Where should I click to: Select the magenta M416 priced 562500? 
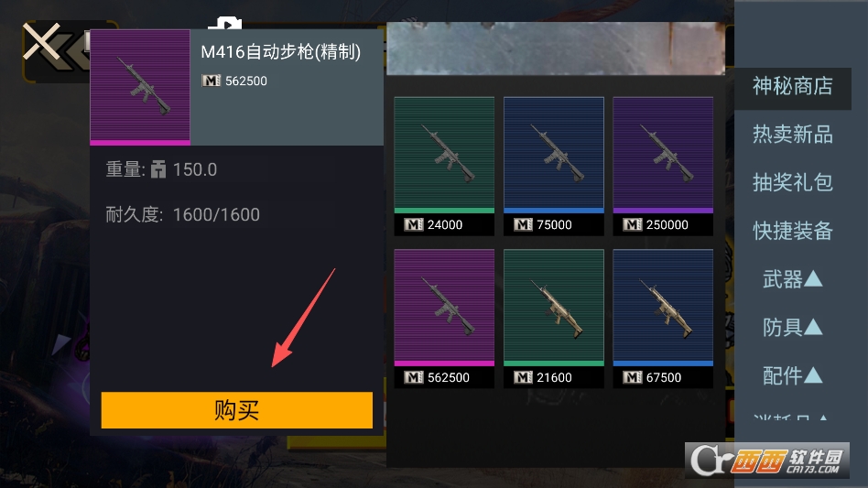[444, 318]
